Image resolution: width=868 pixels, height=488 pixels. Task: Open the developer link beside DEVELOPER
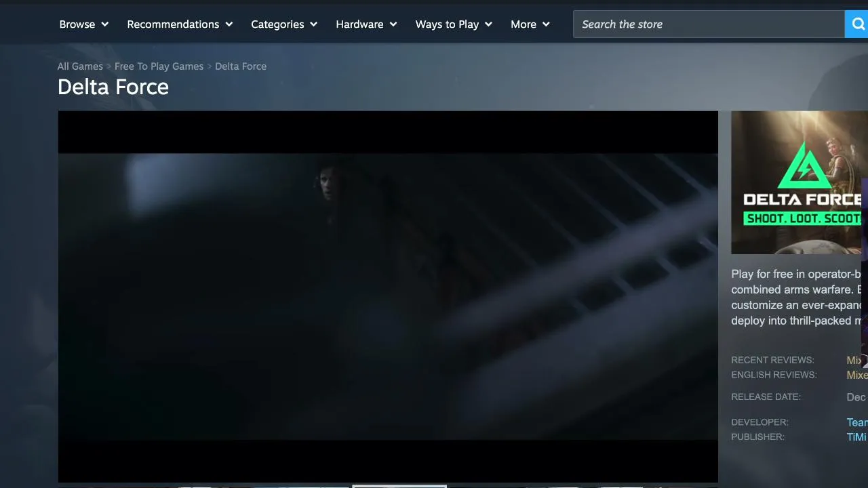[x=857, y=422]
